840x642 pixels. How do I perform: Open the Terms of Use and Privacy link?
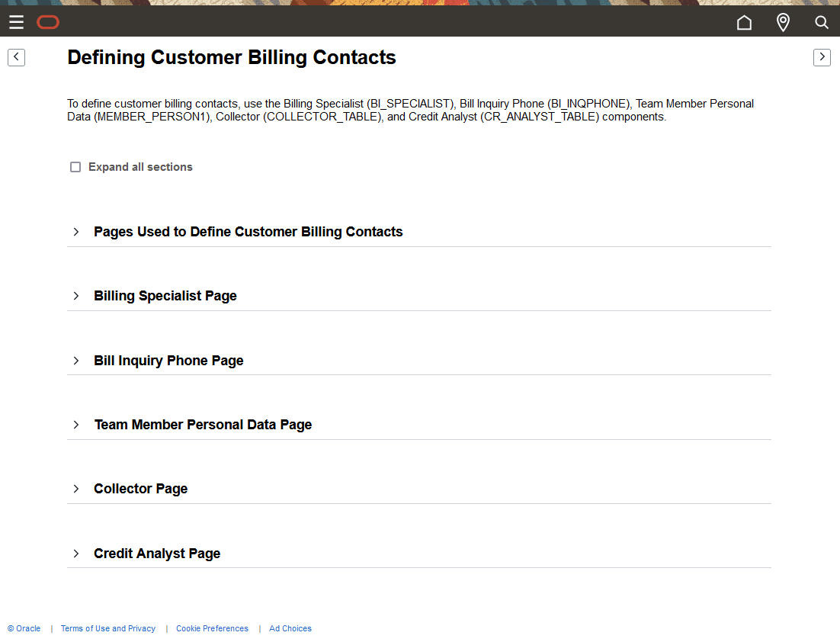[107, 628]
